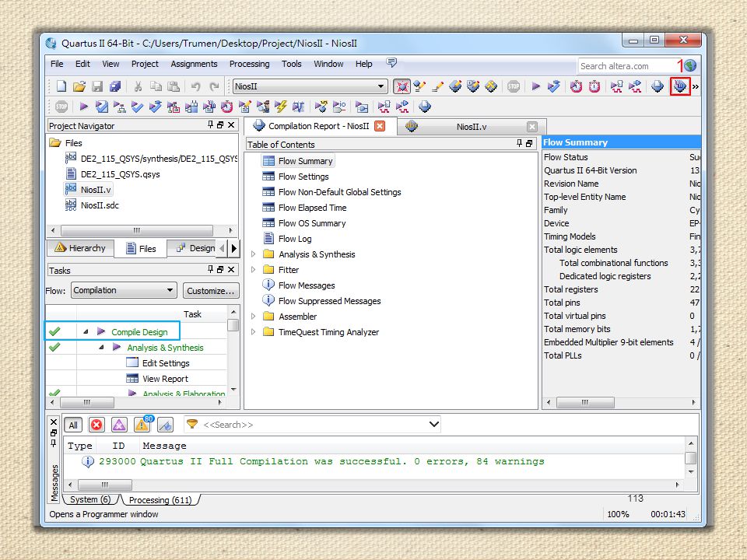Pin the Tasks panel

coord(211,270)
